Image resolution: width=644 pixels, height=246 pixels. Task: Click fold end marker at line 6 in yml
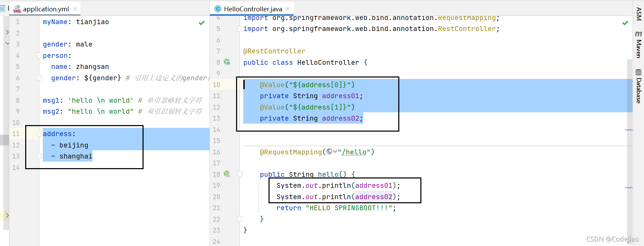39,78
